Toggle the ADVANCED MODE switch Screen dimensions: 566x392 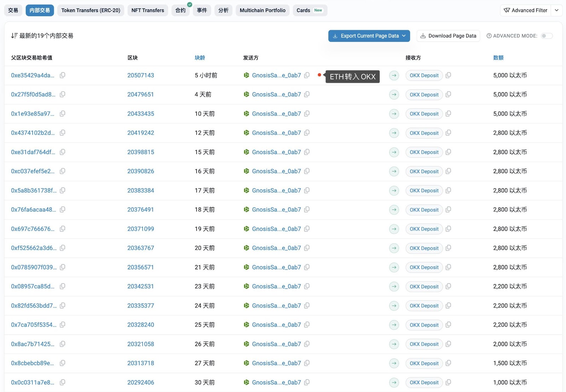click(547, 36)
